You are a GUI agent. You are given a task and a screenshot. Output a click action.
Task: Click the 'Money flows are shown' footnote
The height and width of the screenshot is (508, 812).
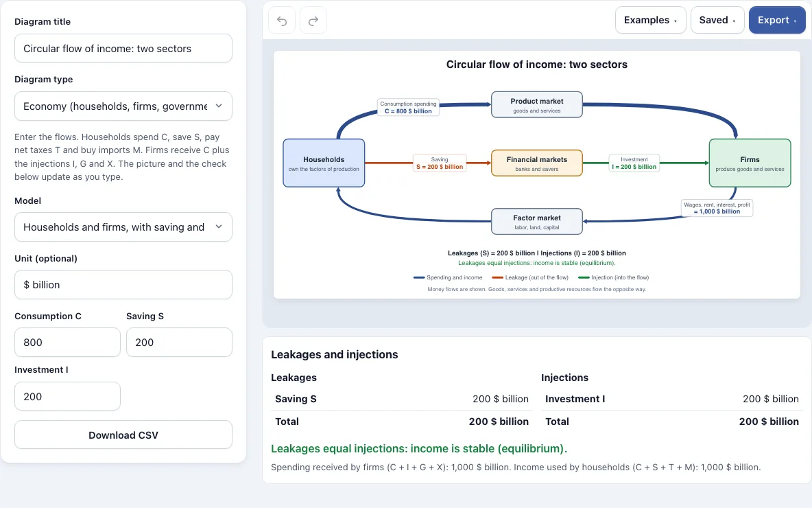coord(536,289)
